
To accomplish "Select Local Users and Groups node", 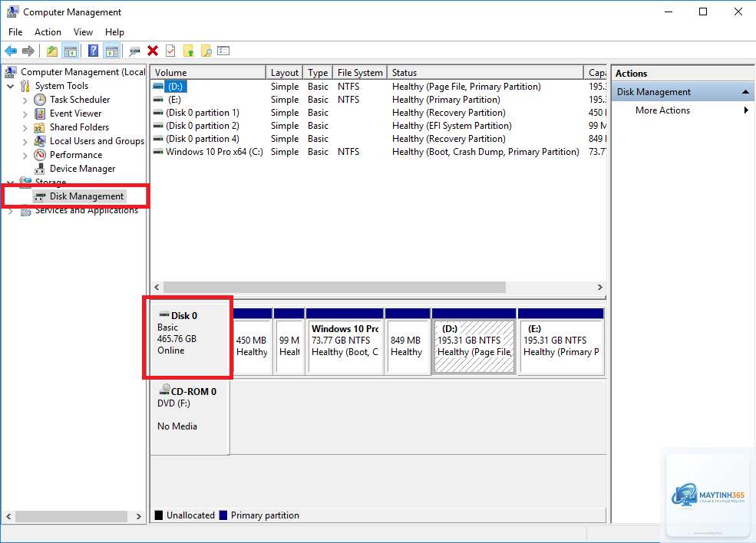I will (x=97, y=141).
